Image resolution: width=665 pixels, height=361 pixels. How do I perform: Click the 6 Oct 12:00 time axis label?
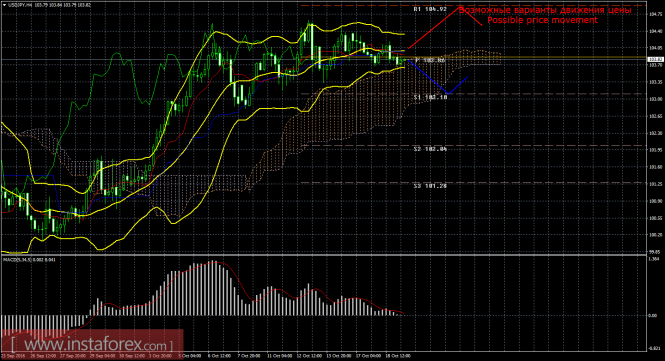tap(219, 355)
